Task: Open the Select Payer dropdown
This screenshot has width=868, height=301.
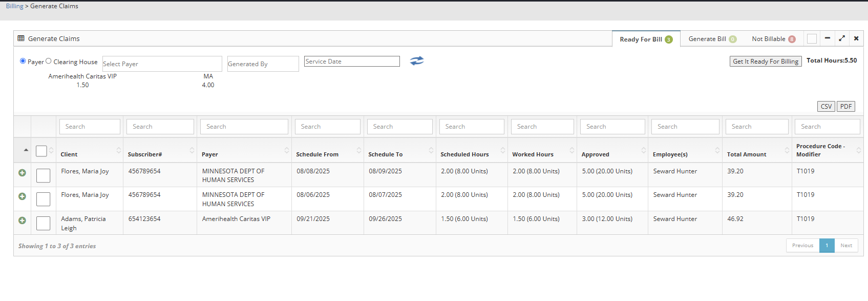Action: (162, 64)
